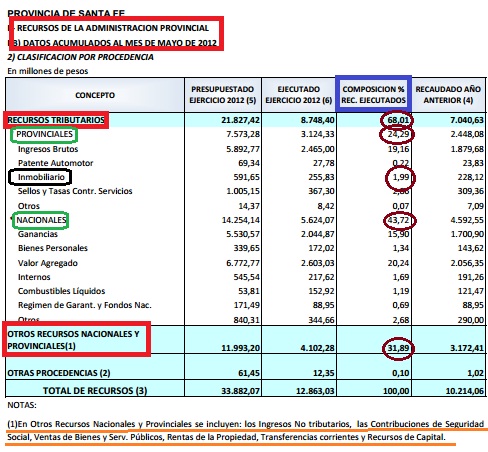
Task: Click the value 8.748,40
Action: pos(317,120)
